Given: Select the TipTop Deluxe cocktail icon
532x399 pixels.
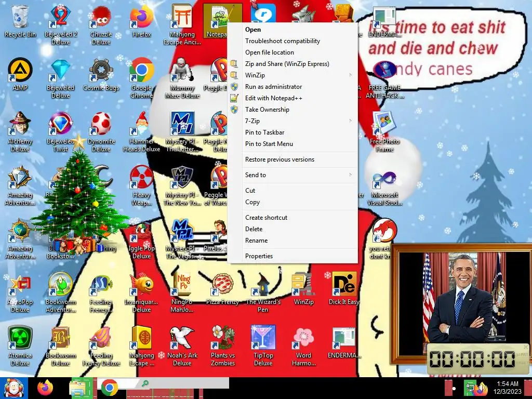Looking at the screenshot, I should 263,346.
